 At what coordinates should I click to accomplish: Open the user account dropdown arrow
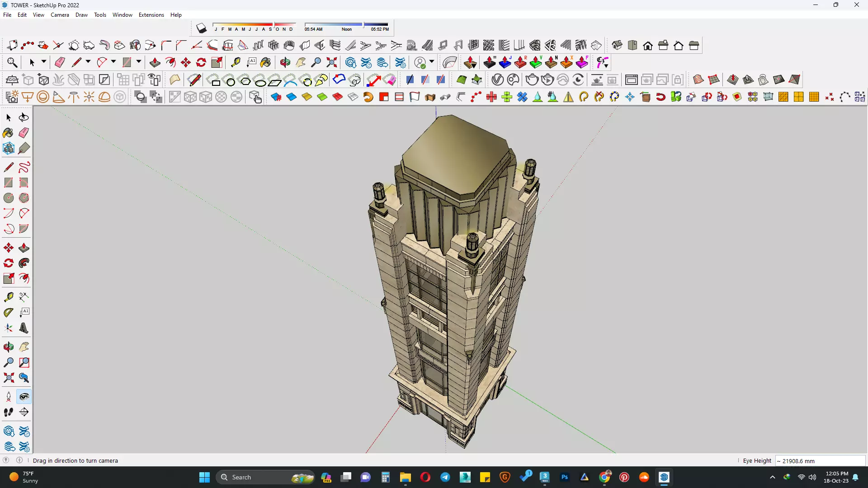pyautogui.click(x=432, y=62)
